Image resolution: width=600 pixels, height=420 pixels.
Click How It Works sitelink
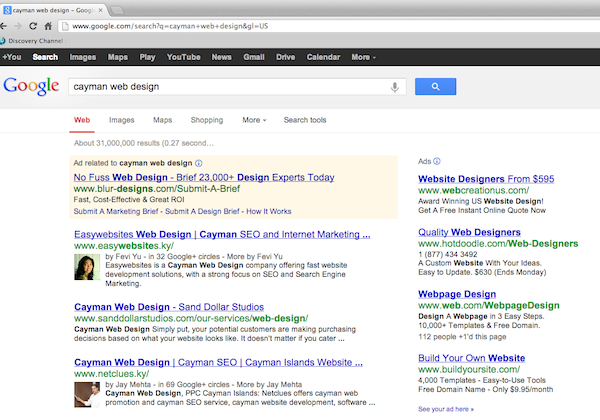pyautogui.click(x=269, y=212)
